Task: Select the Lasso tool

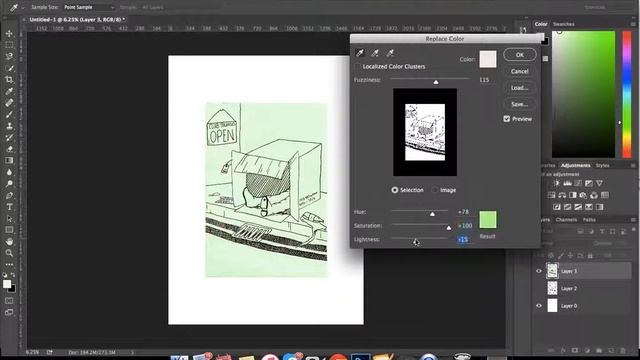Action: [x=9, y=56]
